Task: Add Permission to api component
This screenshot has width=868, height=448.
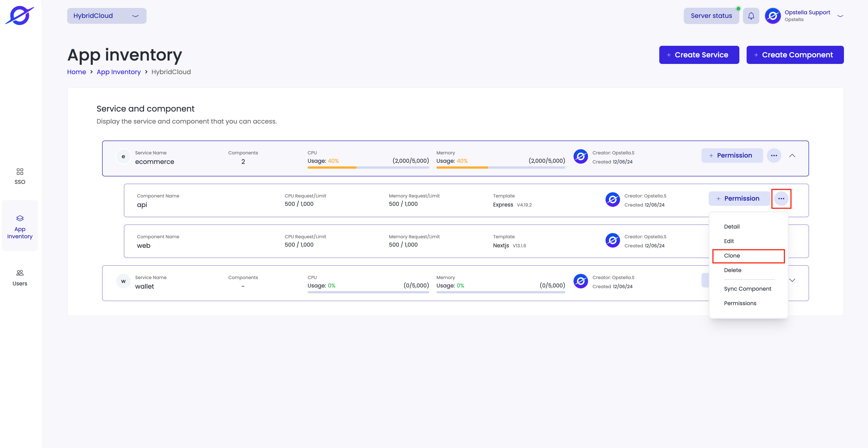Action: (739, 199)
